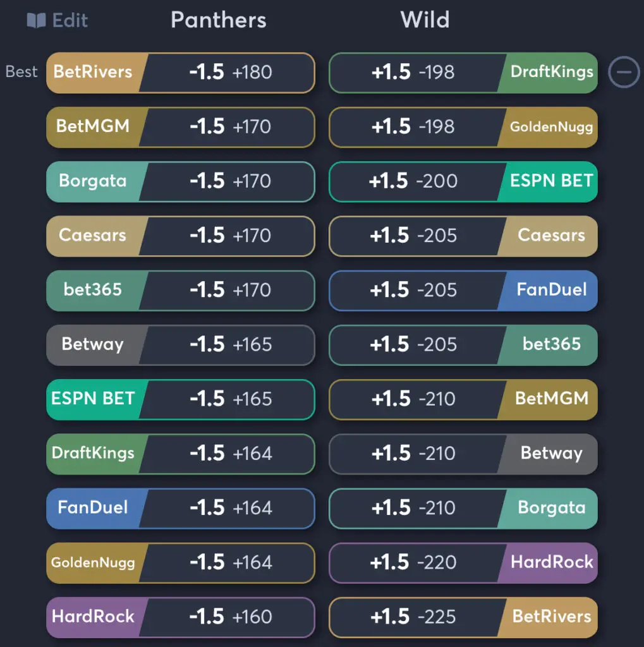Viewport: 644px width, 647px height.
Task: Tap FanDuel Panthers -1.5 +164 odds
Action: 180,509
